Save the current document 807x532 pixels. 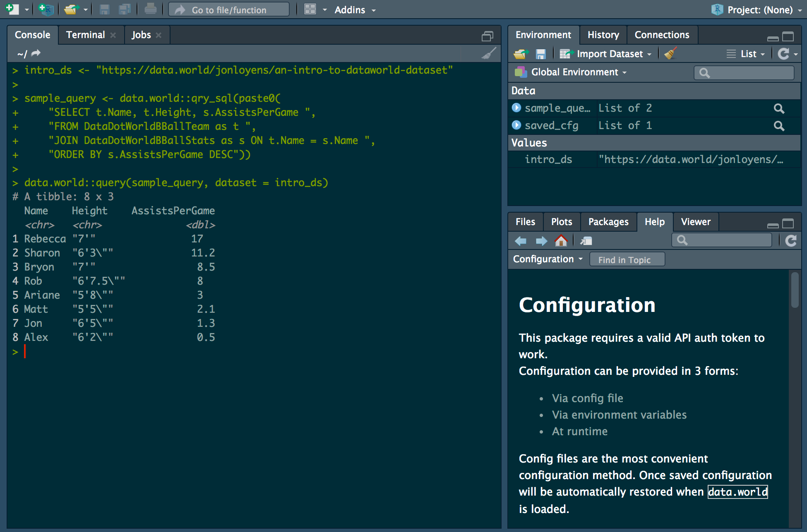[x=104, y=9]
